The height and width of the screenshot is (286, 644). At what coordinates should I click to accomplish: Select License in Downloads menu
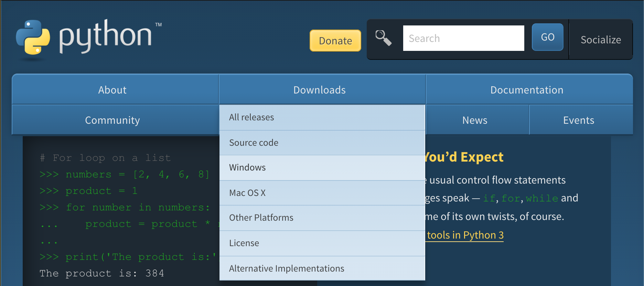(x=322, y=243)
